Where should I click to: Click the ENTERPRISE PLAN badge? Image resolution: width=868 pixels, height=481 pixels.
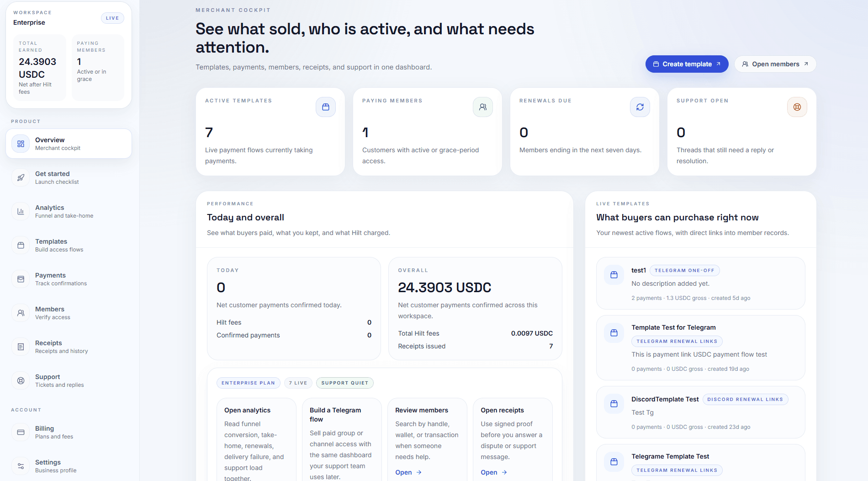tap(248, 383)
